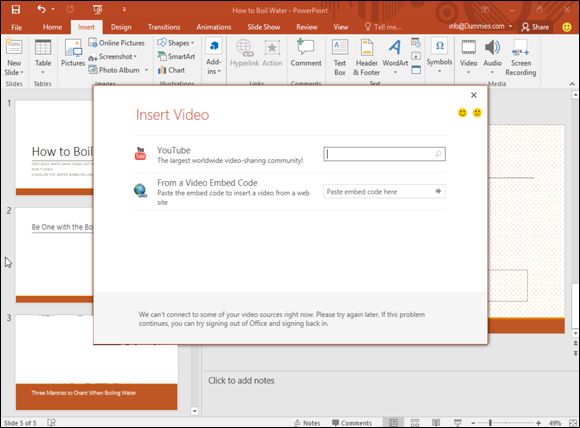Open the Add-ins button

213,57
